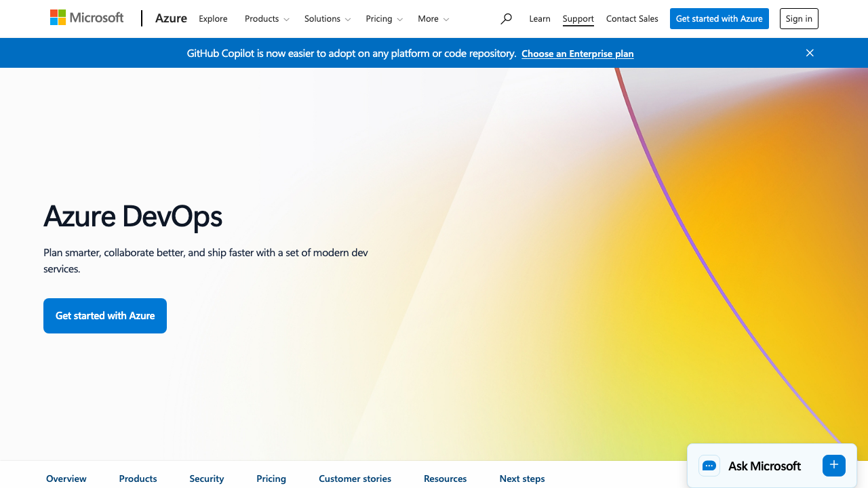Follow the Choose an Enterprise plan link
The image size is (868, 488).
pos(578,54)
